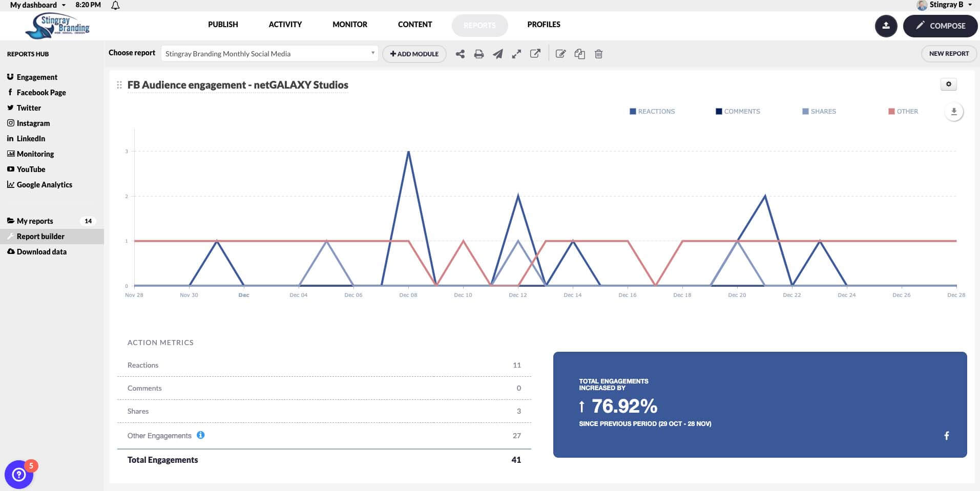Open Profiles tab
The height and width of the screenshot is (491, 980).
tap(544, 25)
